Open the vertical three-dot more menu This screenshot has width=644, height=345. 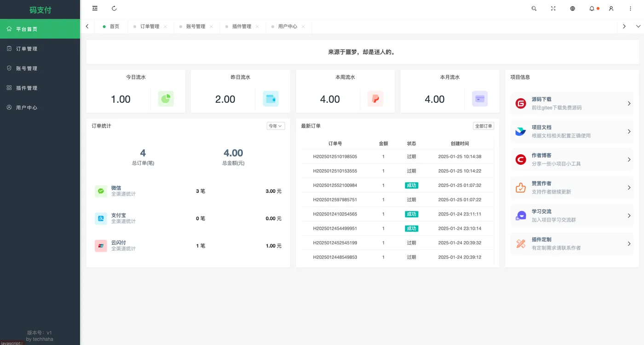[631, 8]
